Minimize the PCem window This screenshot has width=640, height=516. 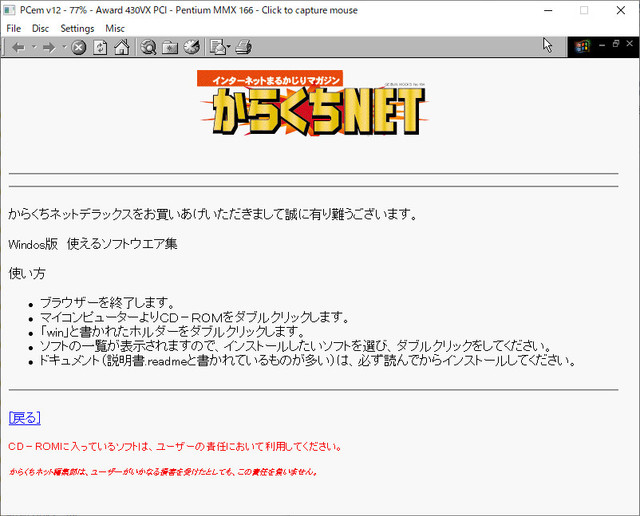click(548, 10)
